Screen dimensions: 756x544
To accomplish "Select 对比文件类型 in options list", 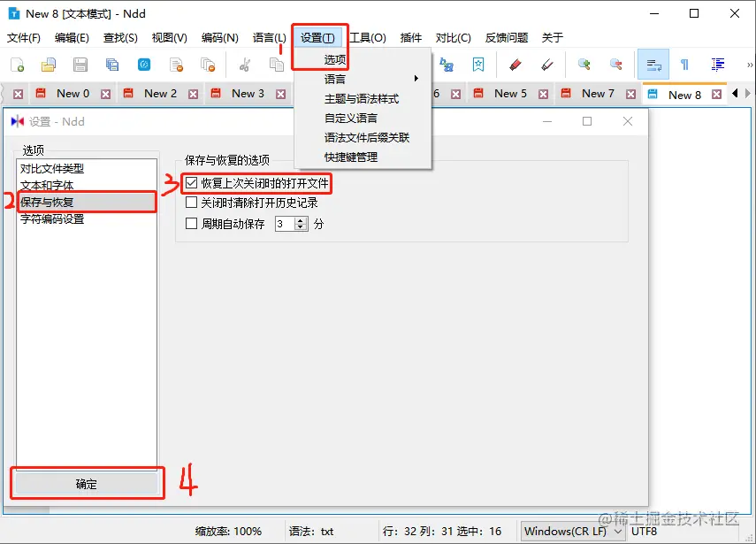I will click(87, 168).
